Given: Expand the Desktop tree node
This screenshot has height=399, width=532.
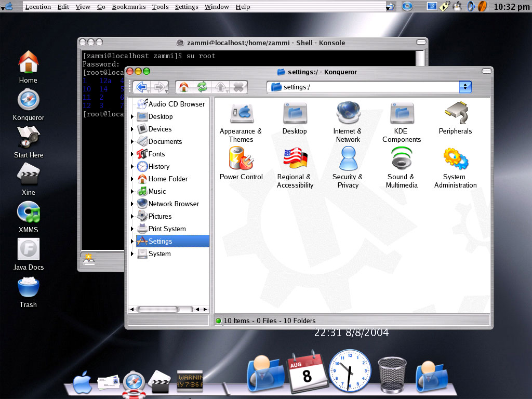Looking at the screenshot, I should coord(132,117).
